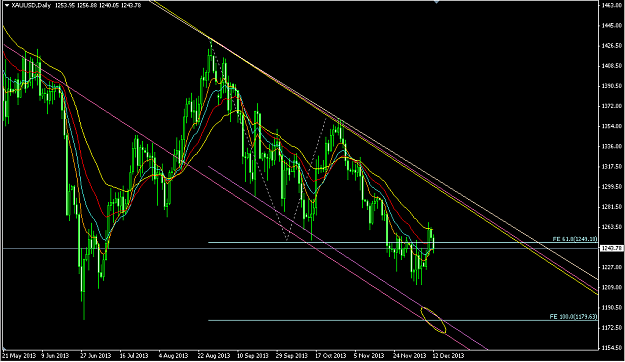
Task: Click the 1172.50 price scale label
Action: click(611, 328)
